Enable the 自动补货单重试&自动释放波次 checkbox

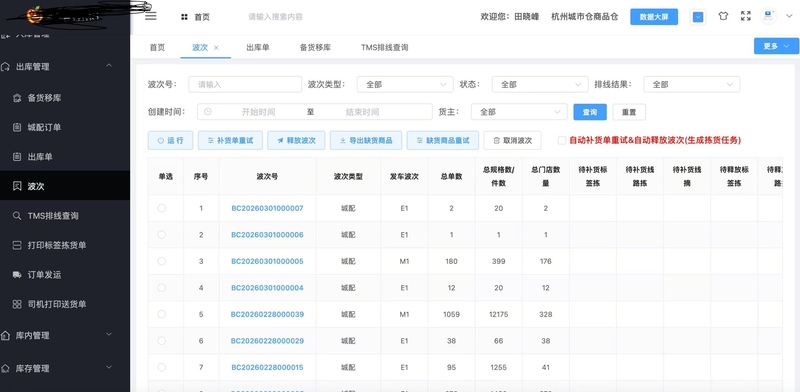(562, 140)
